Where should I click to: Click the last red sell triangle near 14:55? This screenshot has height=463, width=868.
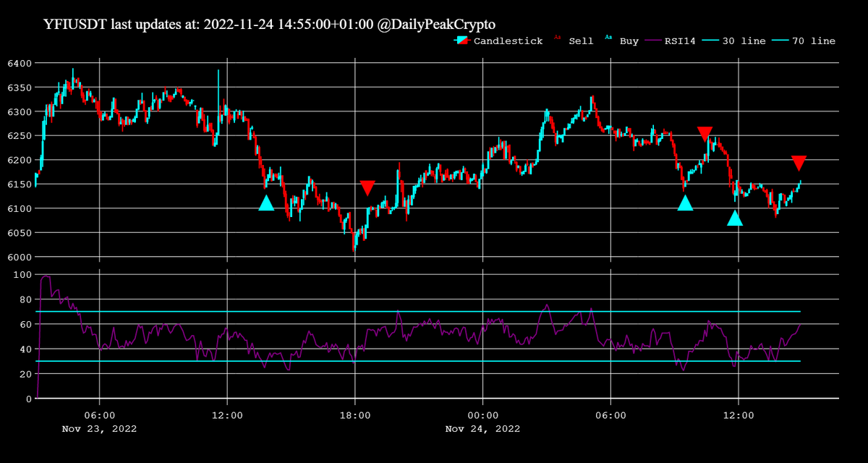tap(799, 163)
